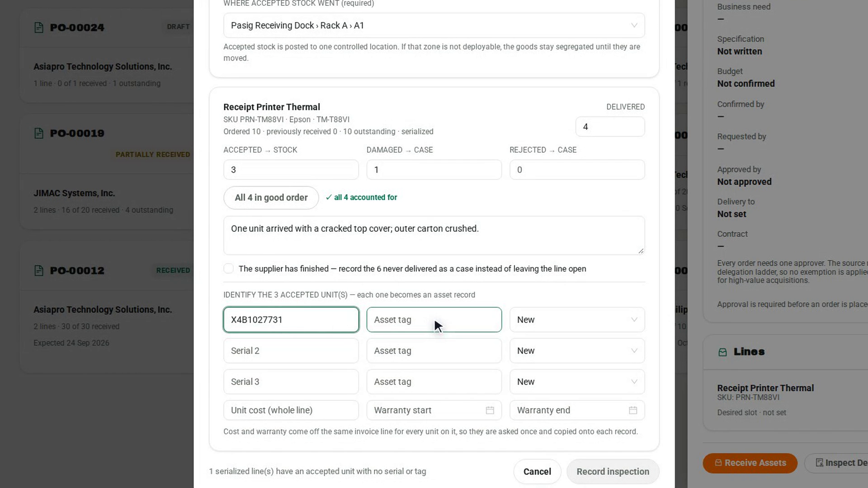Click the Warranty start date field
The image size is (868, 488).
click(x=434, y=410)
